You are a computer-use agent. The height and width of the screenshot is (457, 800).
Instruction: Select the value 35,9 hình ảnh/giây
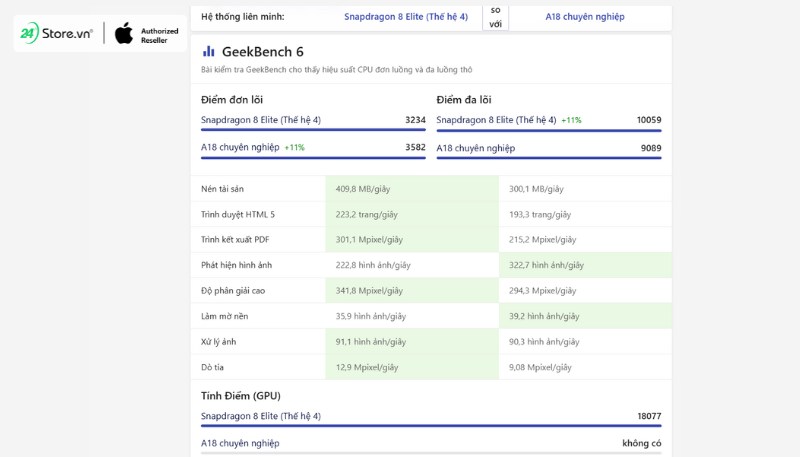click(x=371, y=316)
